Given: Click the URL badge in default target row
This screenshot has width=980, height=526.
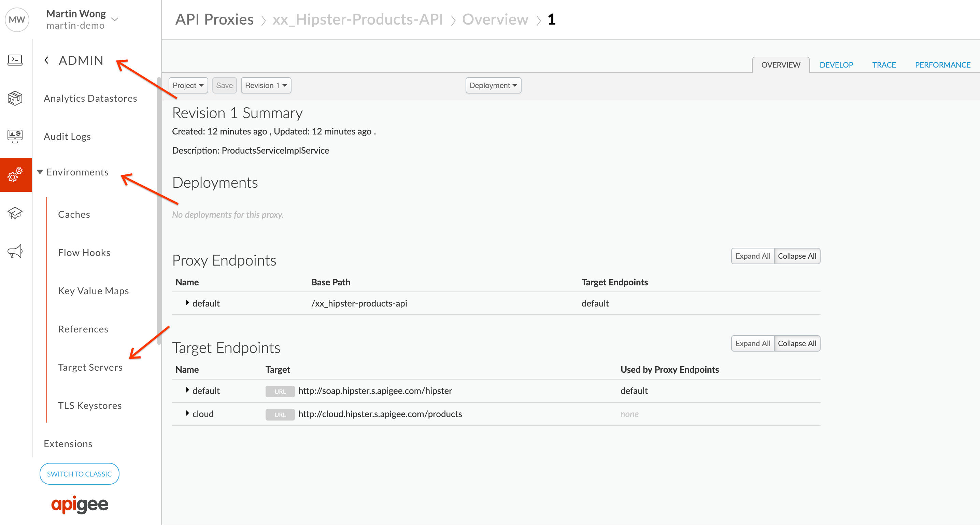Looking at the screenshot, I should click(280, 392).
